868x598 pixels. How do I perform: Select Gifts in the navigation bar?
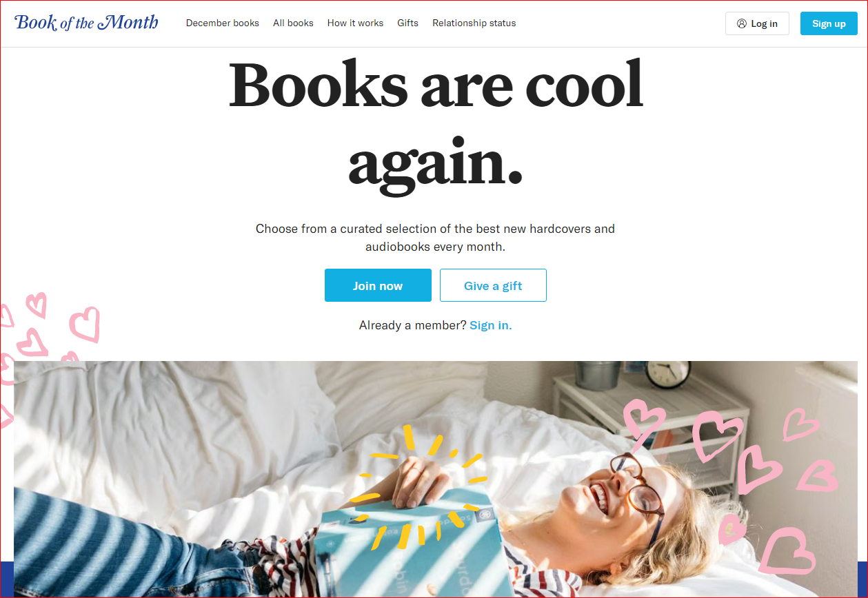407,23
